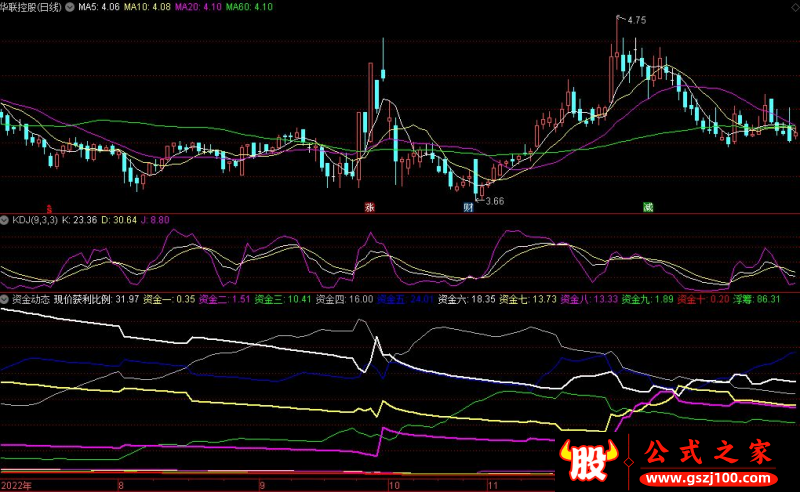
Task: Click the 资金动态 indicator name
Action: (x=29, y=298)
